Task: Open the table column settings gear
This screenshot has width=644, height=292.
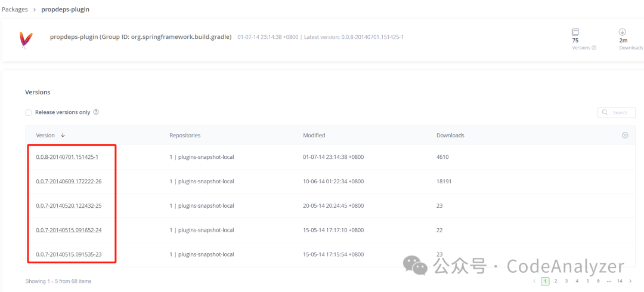Action: (625, 136)
